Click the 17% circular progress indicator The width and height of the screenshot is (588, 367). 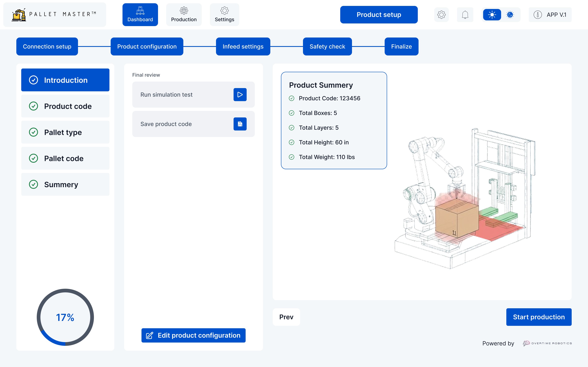point(65,317)
